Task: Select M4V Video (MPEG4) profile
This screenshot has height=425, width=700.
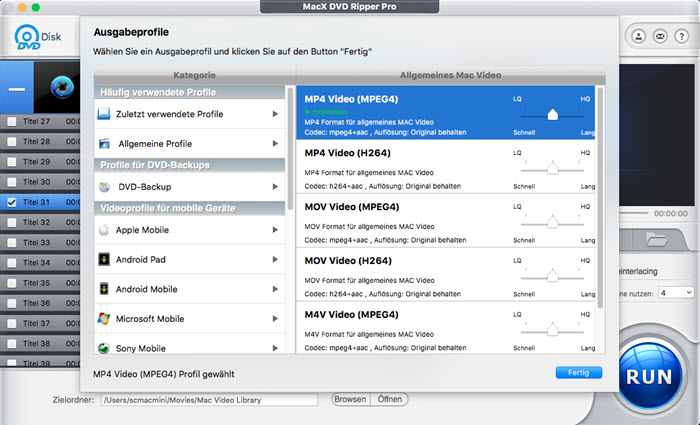Action: 446,328
